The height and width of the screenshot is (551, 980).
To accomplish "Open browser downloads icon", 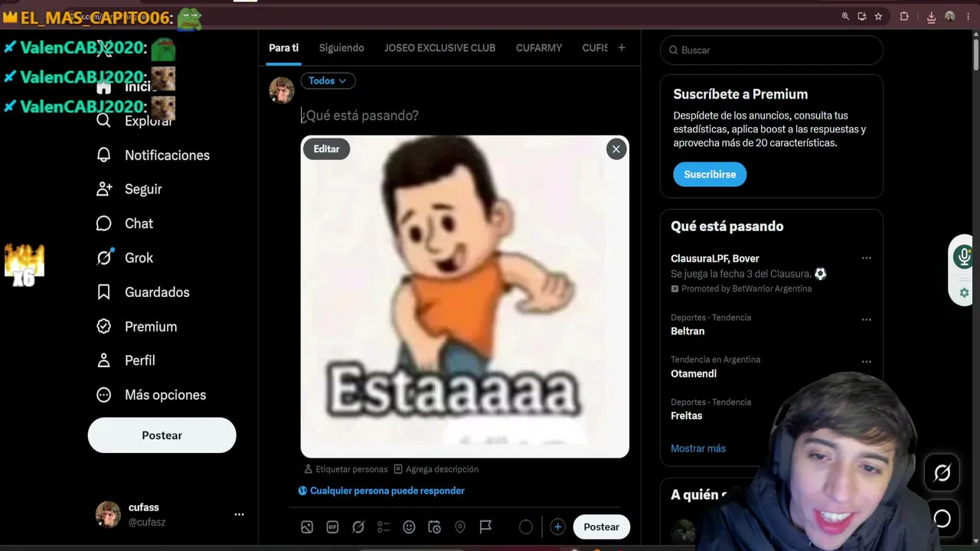I will 931,16.
